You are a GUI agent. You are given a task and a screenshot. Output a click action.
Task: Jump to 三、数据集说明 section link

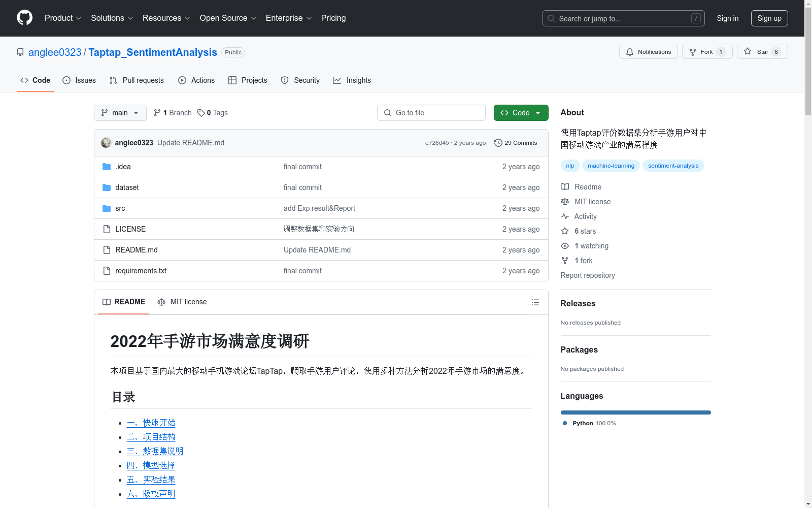tap(155, 451)
